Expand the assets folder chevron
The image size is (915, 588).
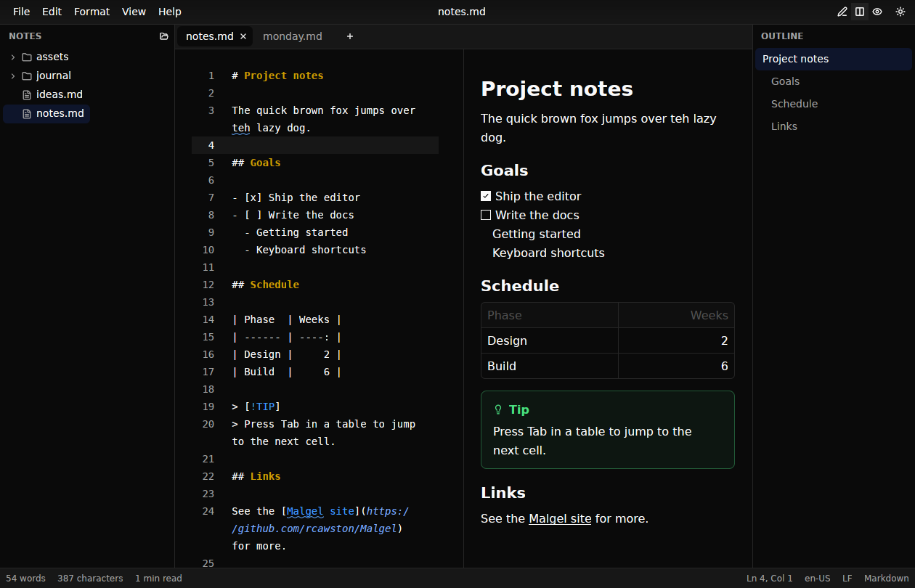coord(12,57)
